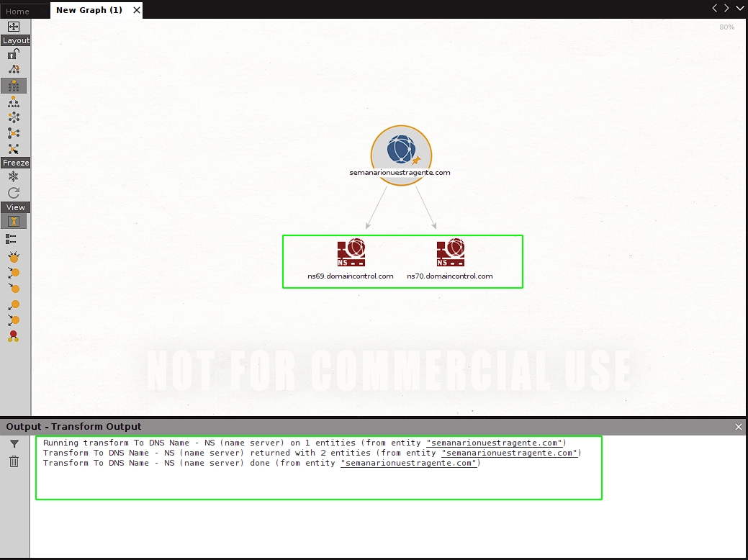The image size is (748, 560).
Task: Apply the circular layout
Action: (14, 117)
